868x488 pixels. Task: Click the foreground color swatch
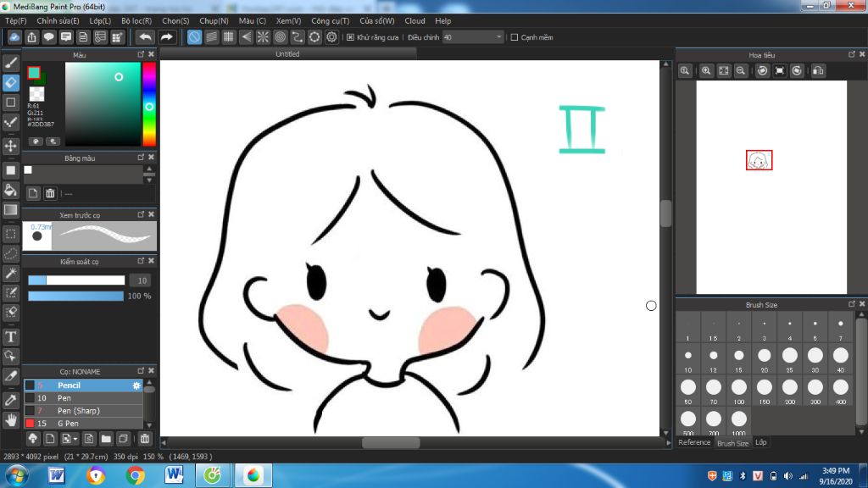(x=34, y=73)
